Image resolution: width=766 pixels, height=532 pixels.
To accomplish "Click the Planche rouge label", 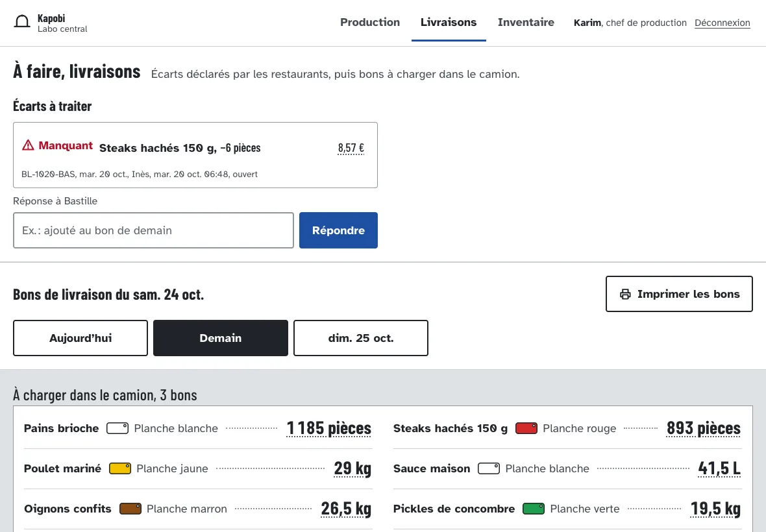I will point(580,428).
